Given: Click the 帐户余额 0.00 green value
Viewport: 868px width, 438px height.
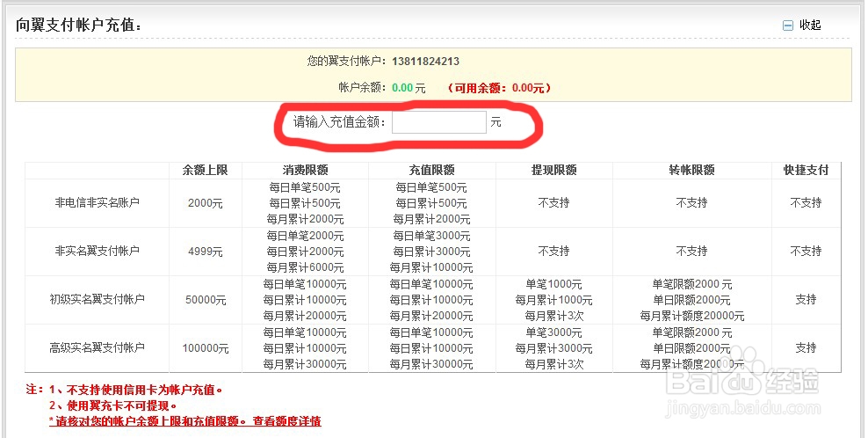Looking at the screenshot, I should coord(402,88).
